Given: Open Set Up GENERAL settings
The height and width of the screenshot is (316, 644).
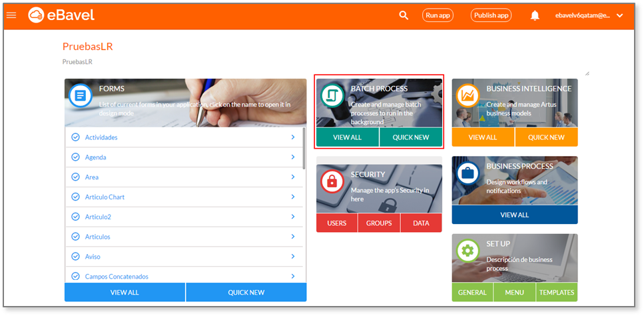Looking at the screenshot, I should coord(472,293).
